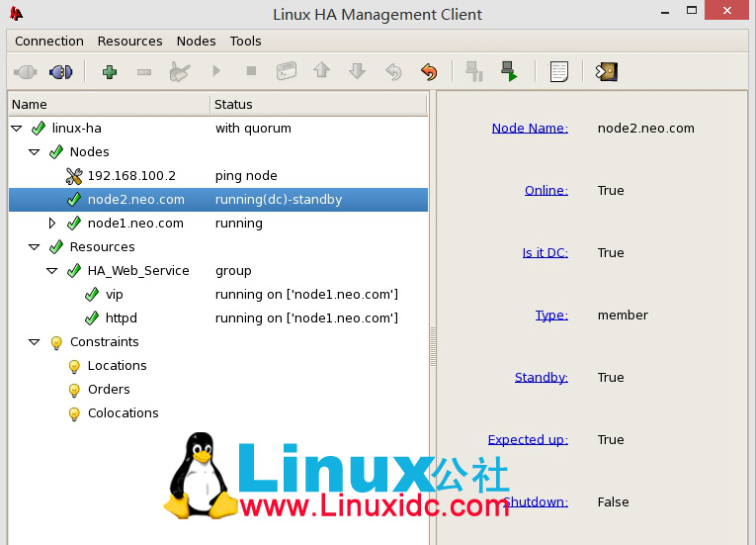The width and height of the screenshot is (756, 545).
Task: Click the green plus add item icon
Action: [x=110, y=71]
